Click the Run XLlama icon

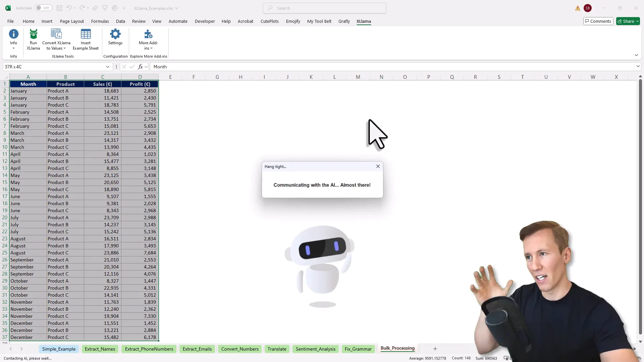point(33,34)
